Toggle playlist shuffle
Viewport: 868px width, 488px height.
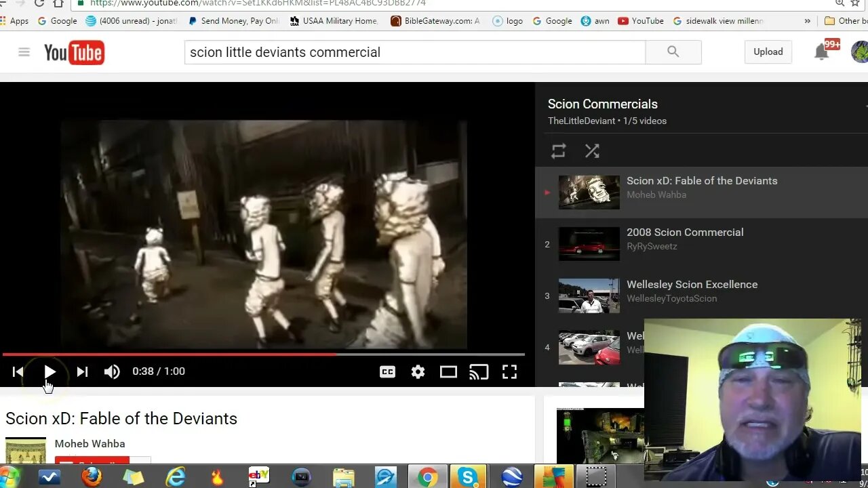coord(592,151)
